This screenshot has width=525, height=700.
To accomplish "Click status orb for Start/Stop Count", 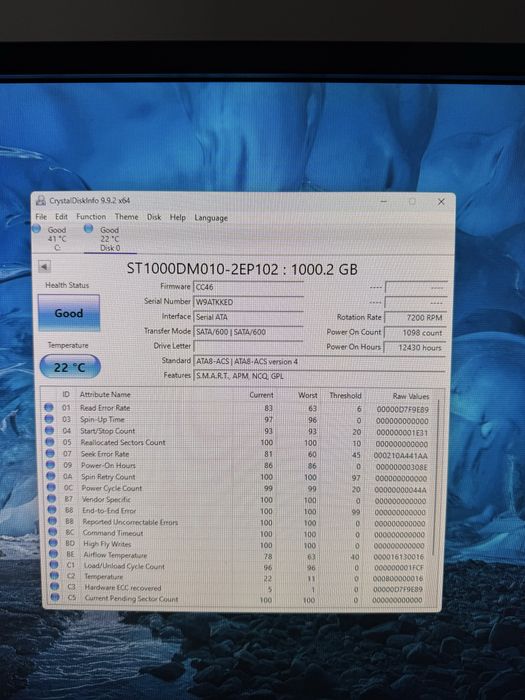I will (50, 430).
